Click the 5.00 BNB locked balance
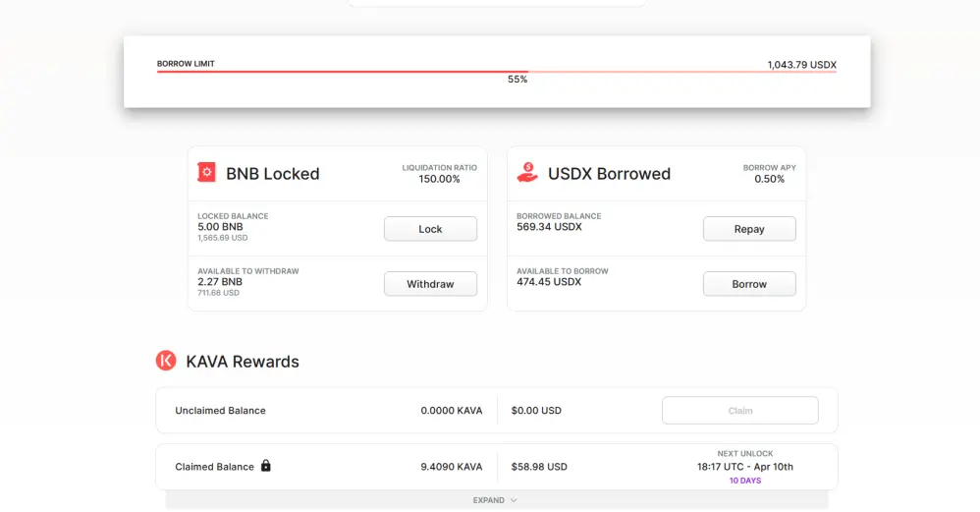The height and width of the screenshot is (512, 980). coord(220,227)
